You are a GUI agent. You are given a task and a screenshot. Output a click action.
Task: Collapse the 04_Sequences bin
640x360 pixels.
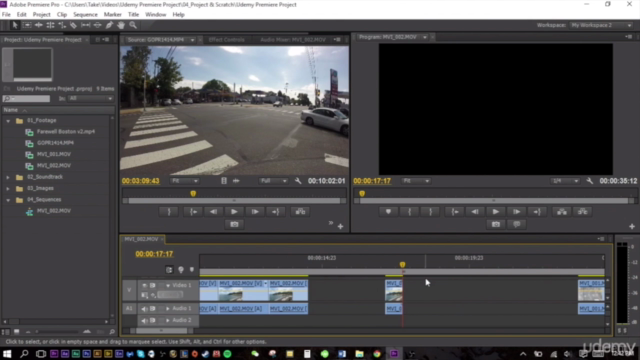pyautogui.click(x=8, y=200)
